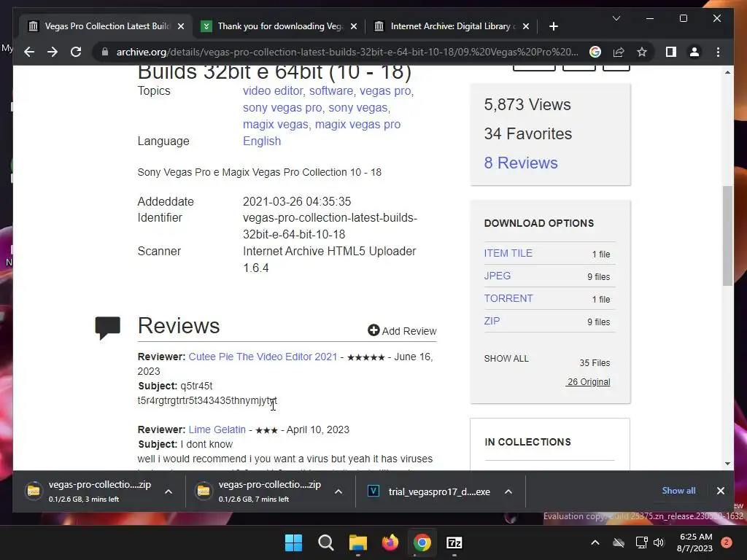Open the 'magix vegas pro' topic link

click(357, 124)
